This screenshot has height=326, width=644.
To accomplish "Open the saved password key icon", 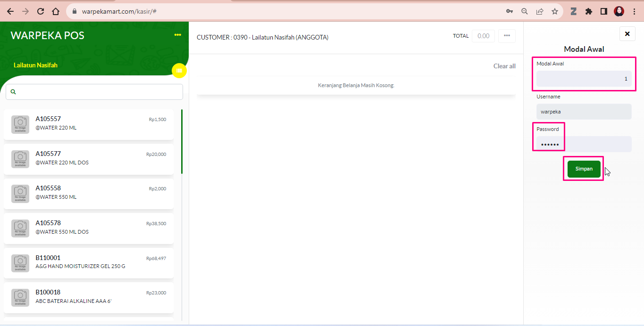I will point(510,11).
